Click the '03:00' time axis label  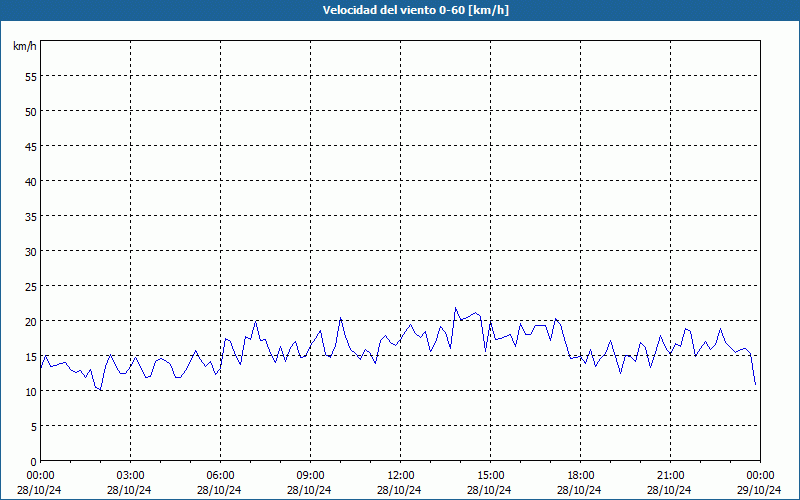(x=130, y=476)
